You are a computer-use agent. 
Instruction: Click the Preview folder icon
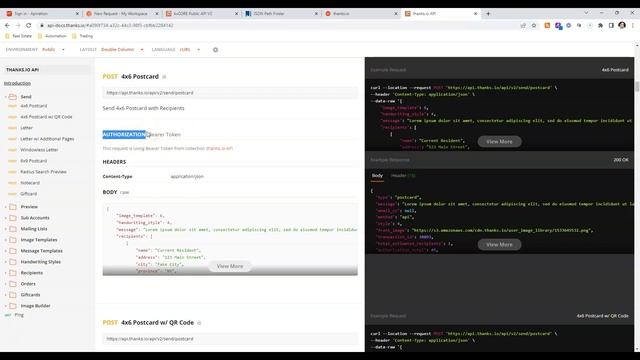tap(13, 207)
